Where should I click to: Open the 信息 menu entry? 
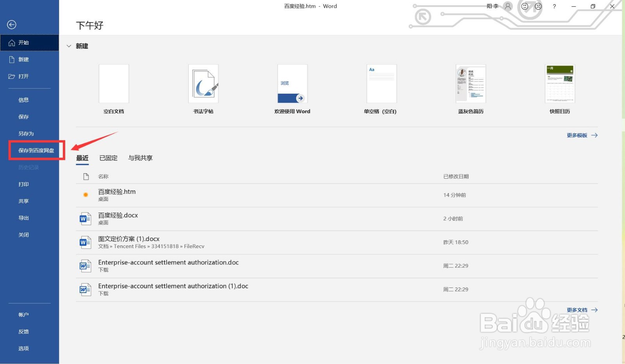[x=23, y=100]
